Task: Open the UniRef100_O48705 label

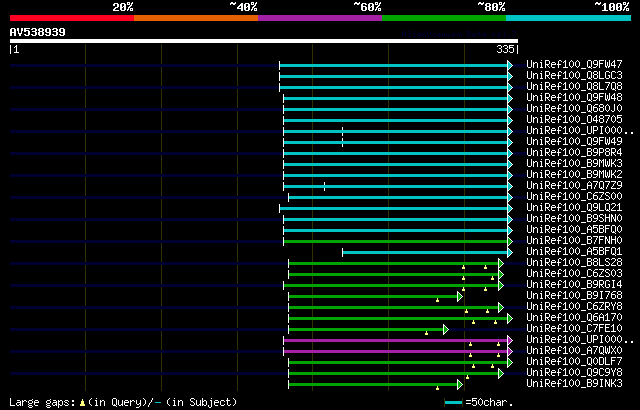Action: click(x=574, y=120)
